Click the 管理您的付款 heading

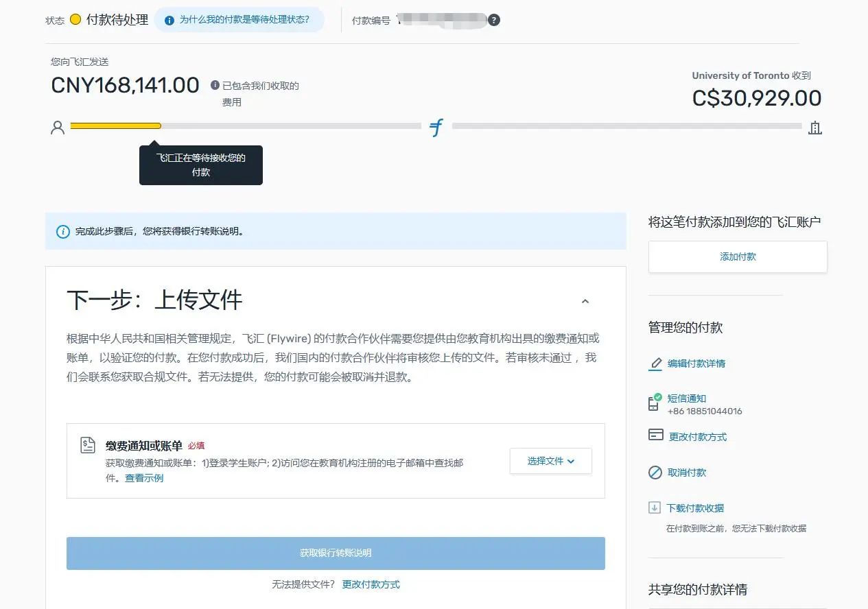coord(685,328)
